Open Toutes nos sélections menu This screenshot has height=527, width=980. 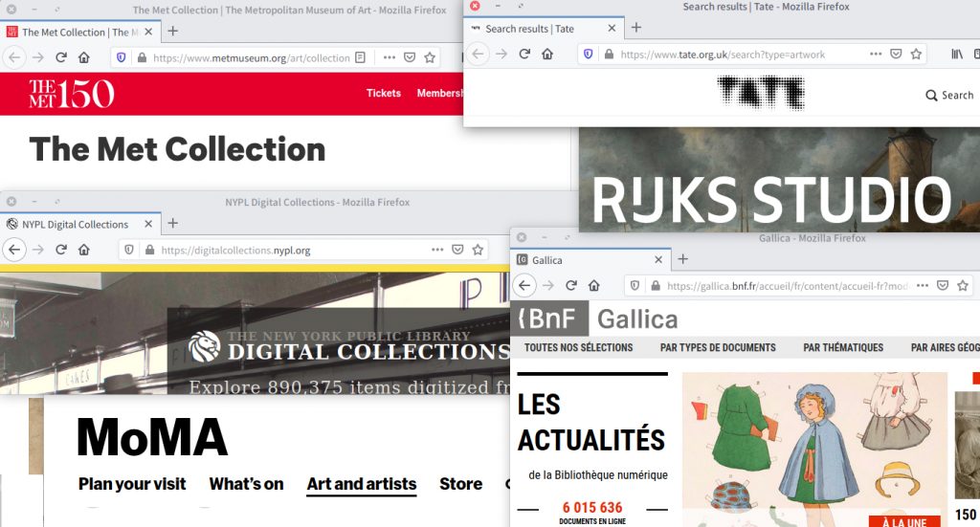tap(578, 347)
